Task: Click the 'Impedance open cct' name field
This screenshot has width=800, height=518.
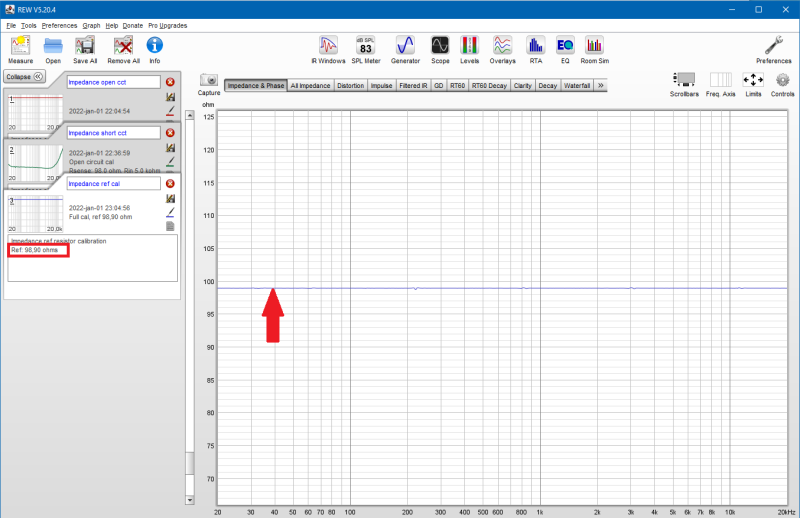Action: [113, 82]
